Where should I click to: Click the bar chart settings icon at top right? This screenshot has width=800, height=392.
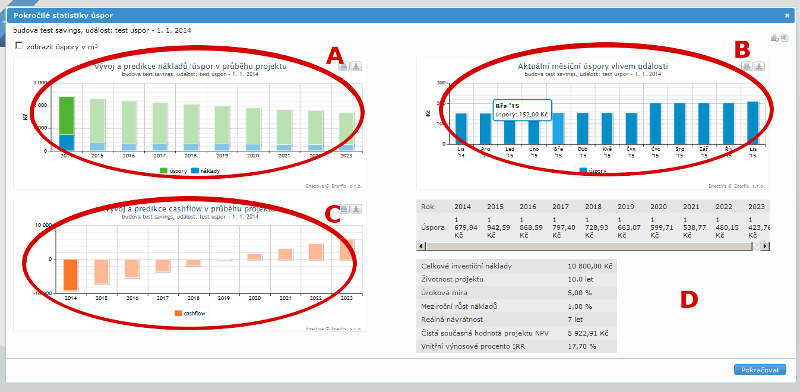click(x=774, y=38)
